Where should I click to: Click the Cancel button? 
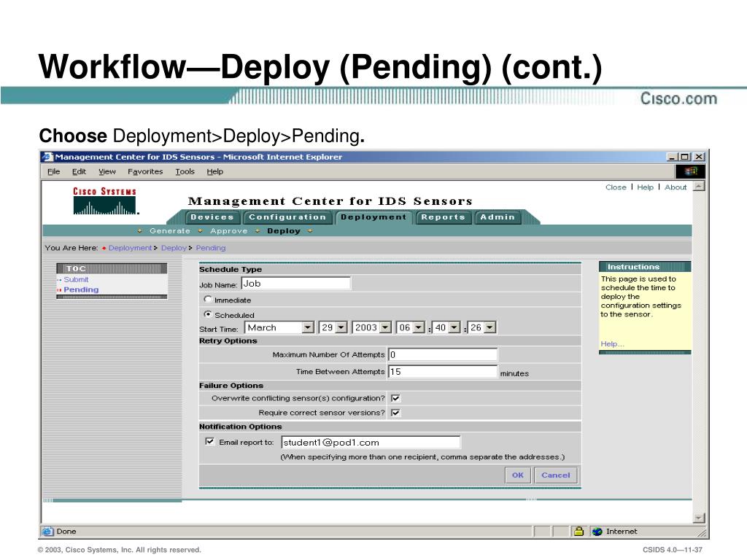coord(555,475)
